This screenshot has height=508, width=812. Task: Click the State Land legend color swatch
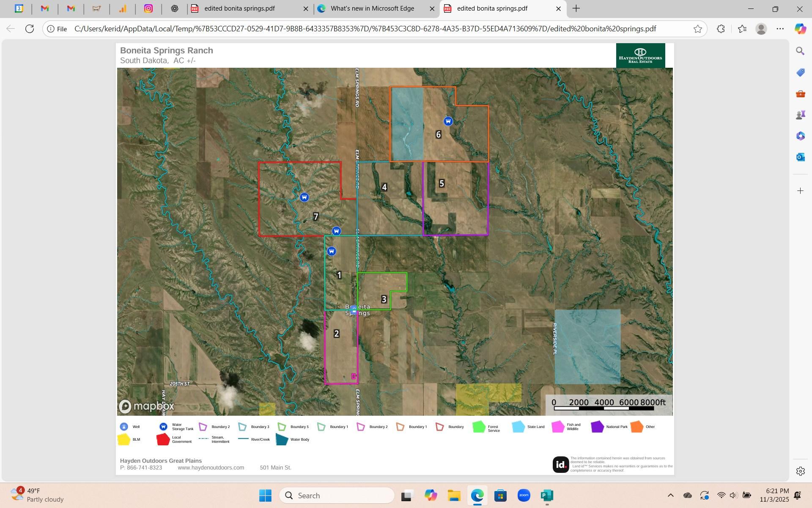pos(518,427)
